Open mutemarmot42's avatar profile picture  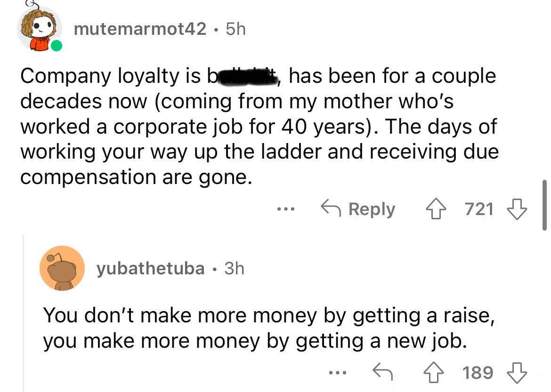[40, 29]
